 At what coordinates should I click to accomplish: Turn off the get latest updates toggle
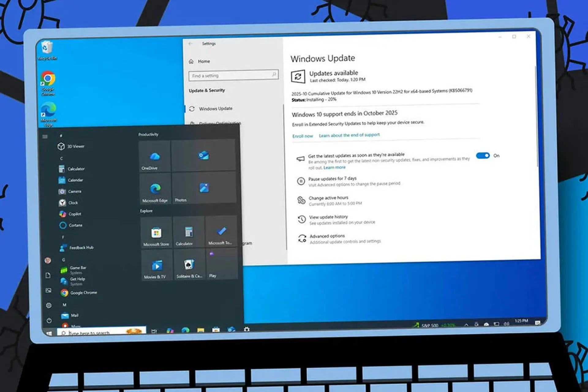483,156
